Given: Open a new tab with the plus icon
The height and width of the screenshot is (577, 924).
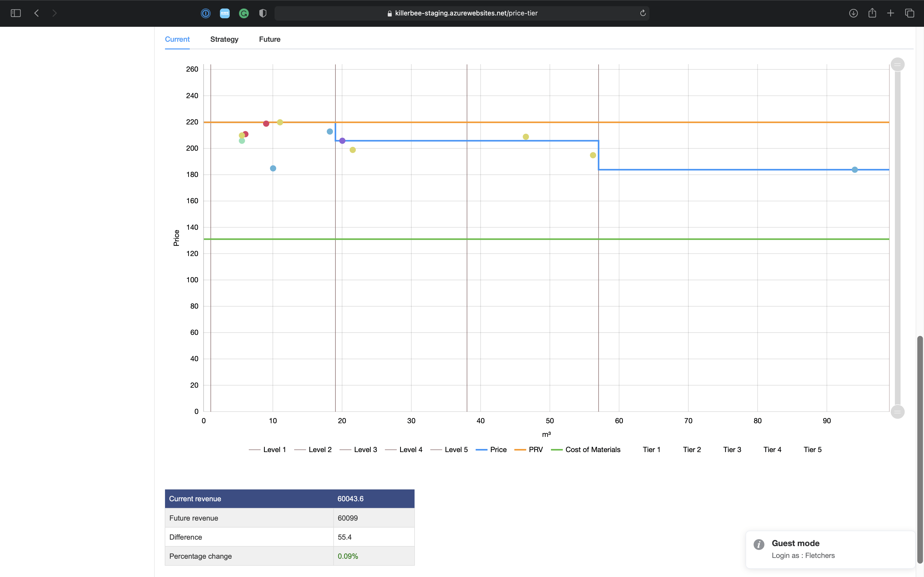Looking at the screenshot, I should pos(890,13).
